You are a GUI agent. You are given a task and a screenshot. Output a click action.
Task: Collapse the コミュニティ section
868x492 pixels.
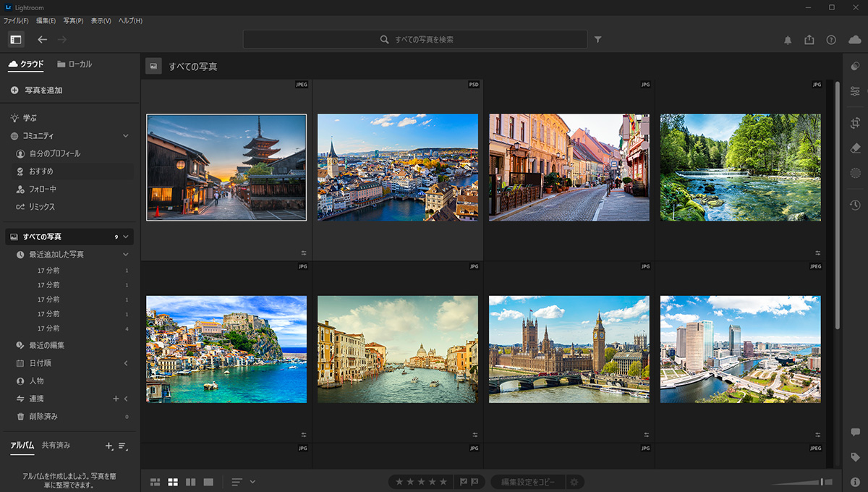coord(125,136)
